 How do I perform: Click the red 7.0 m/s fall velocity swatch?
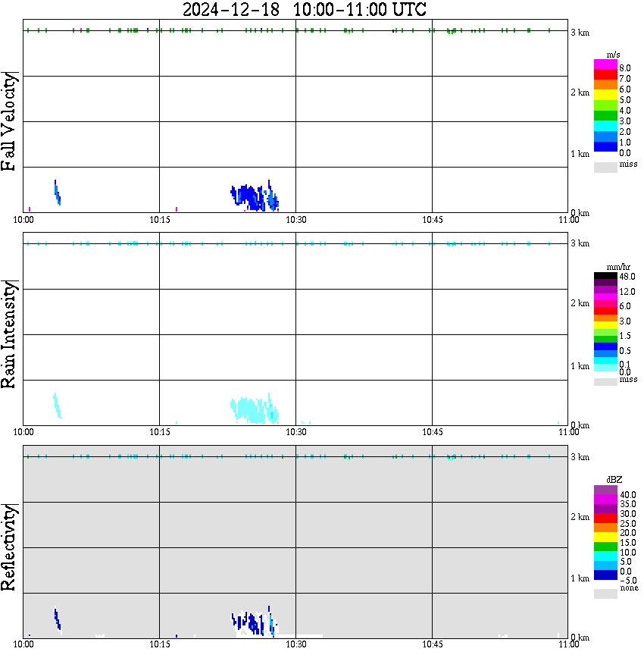tap(605, 74)
